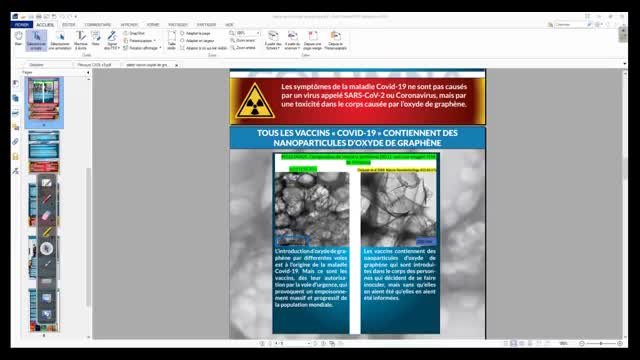Select second page thumbnail in Pages panel
The image size is (640, 360).
coord(44,152)
